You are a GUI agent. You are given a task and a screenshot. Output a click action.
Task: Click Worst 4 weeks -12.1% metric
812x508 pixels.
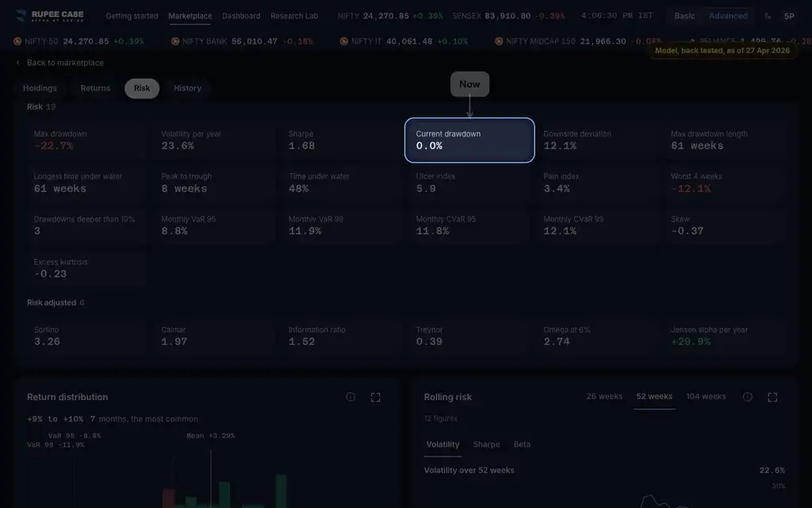pyautogui.click(x=726, y=183)
